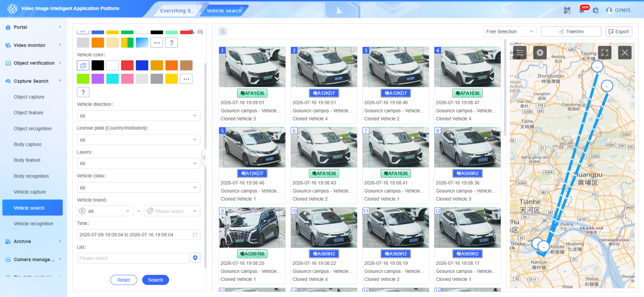The height and width of the screenshot is (297, 644).
Task: Click the Search button
Action: pos(155,280)
